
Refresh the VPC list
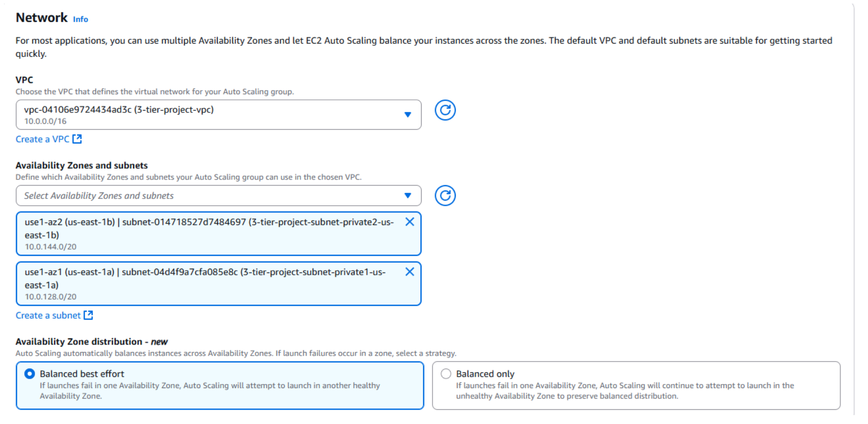point(445,111)
